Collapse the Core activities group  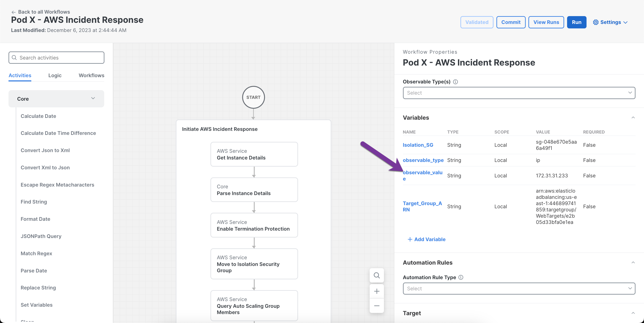[93, 98]
